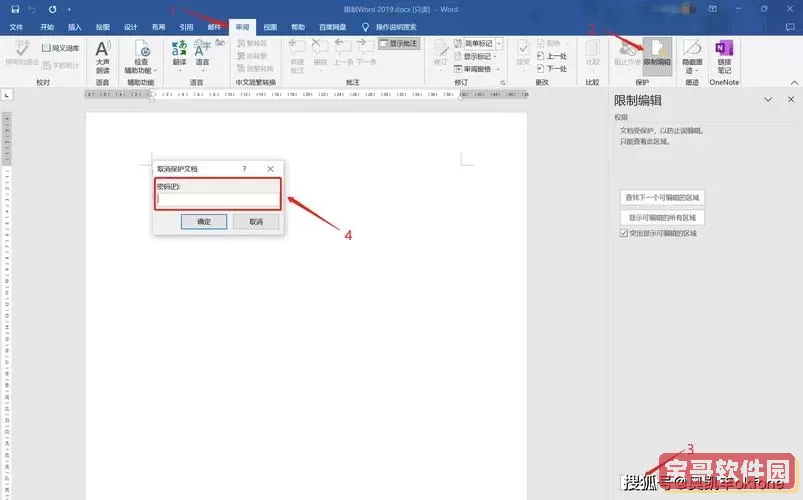This screenshot has height=500, width=803.
Task: Click the Redo/repeat circular arrow
Action: (x=52, y=9)
